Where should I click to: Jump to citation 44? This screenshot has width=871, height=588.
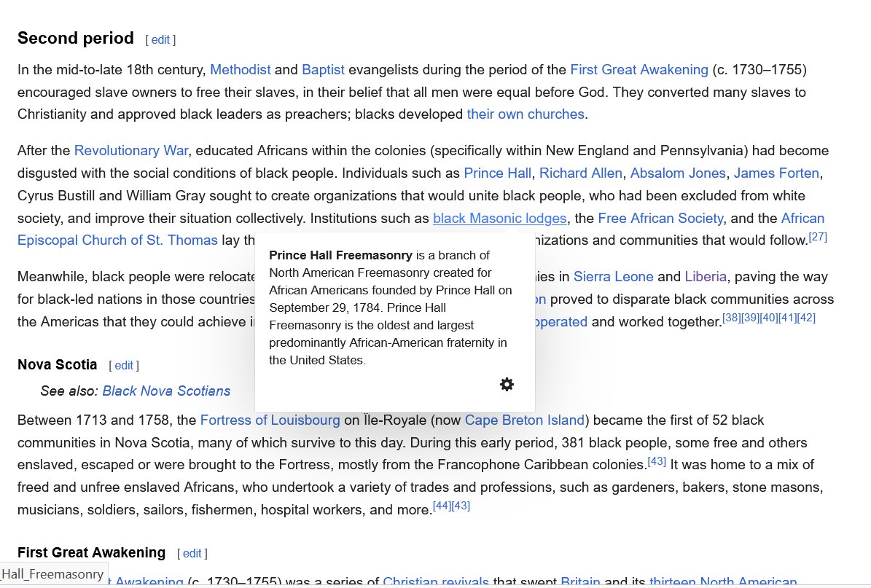point(442,506)
